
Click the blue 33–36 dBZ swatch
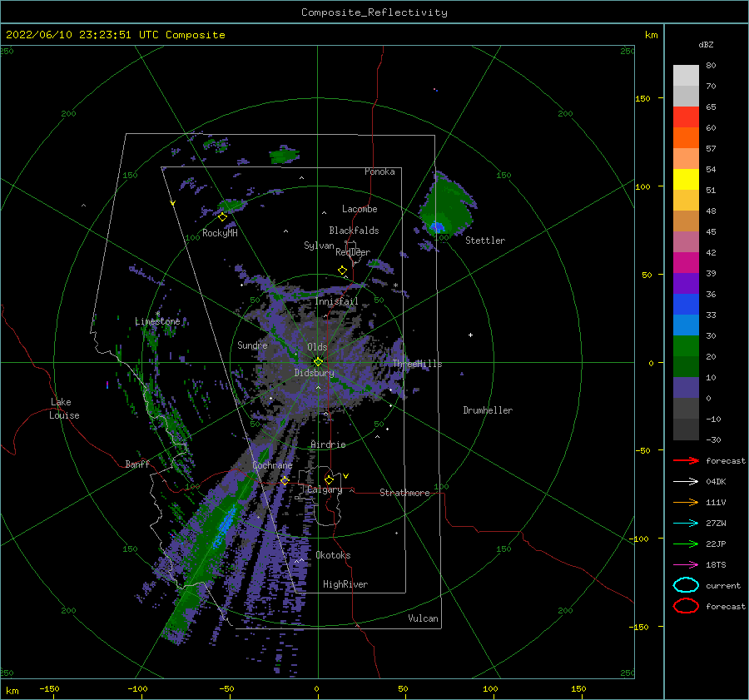click(686, 305)
